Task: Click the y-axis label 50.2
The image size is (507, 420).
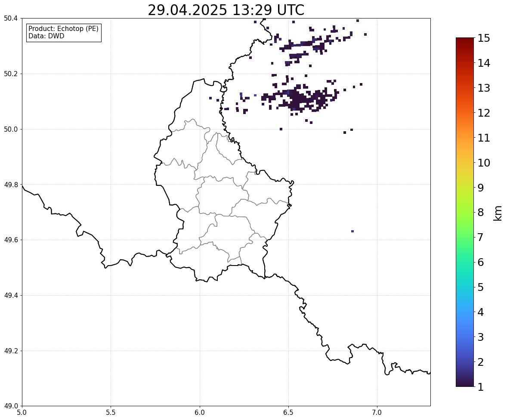Action: pyautogui.click(x=10, y=74)
